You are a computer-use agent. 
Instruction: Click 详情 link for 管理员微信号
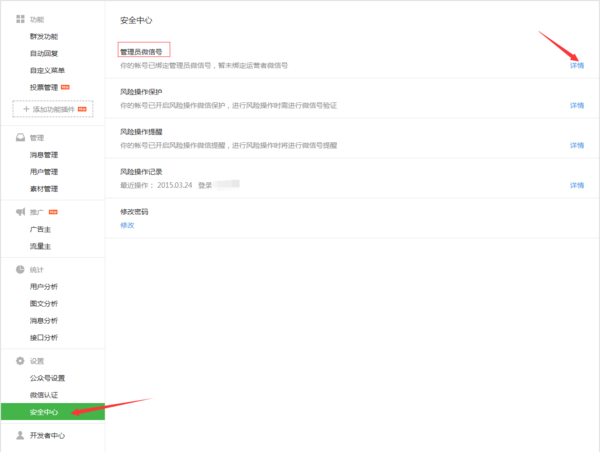(577, 65)
